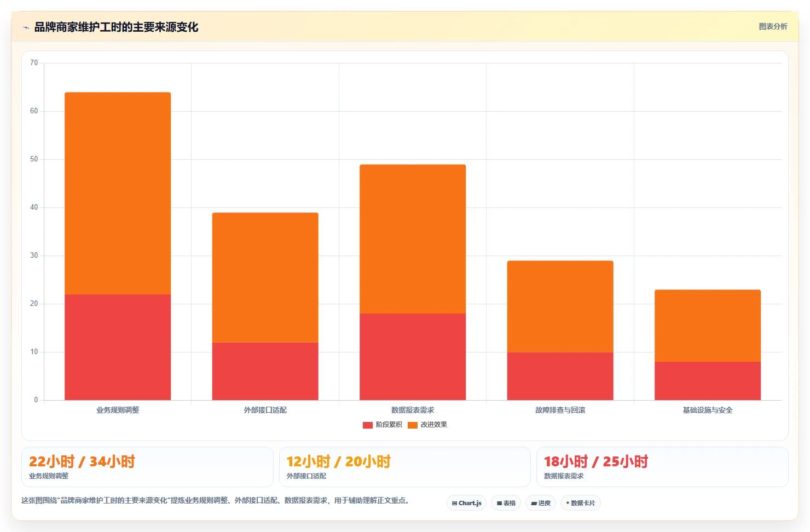The image size is (810, 532).
Task: Click the orange bar segment for 故障排查与回滚
Action: click(560, 307)
